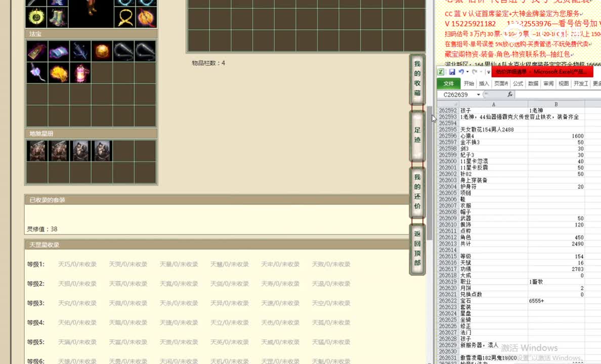Select Excel column A header

pos(493,104)
